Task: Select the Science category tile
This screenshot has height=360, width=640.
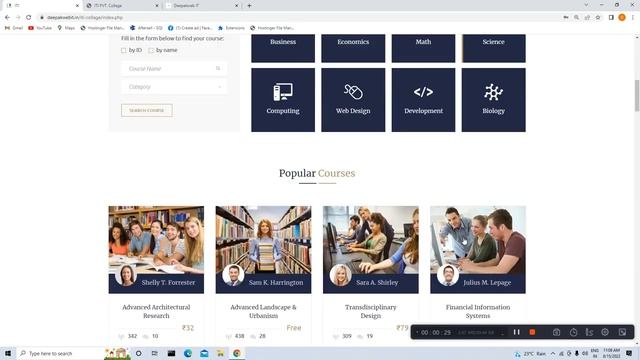Action: pos(493,48)
